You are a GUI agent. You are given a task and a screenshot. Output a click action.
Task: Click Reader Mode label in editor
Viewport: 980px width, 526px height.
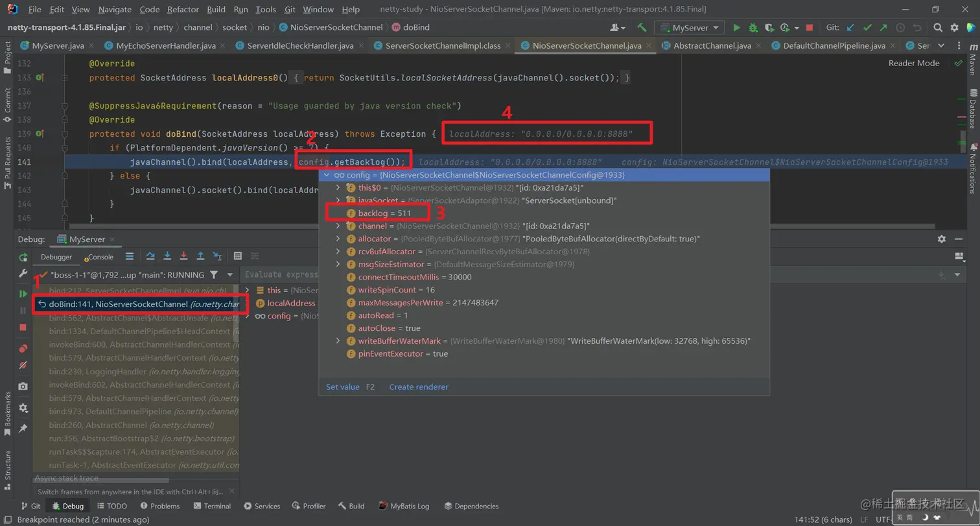[914, 63]
